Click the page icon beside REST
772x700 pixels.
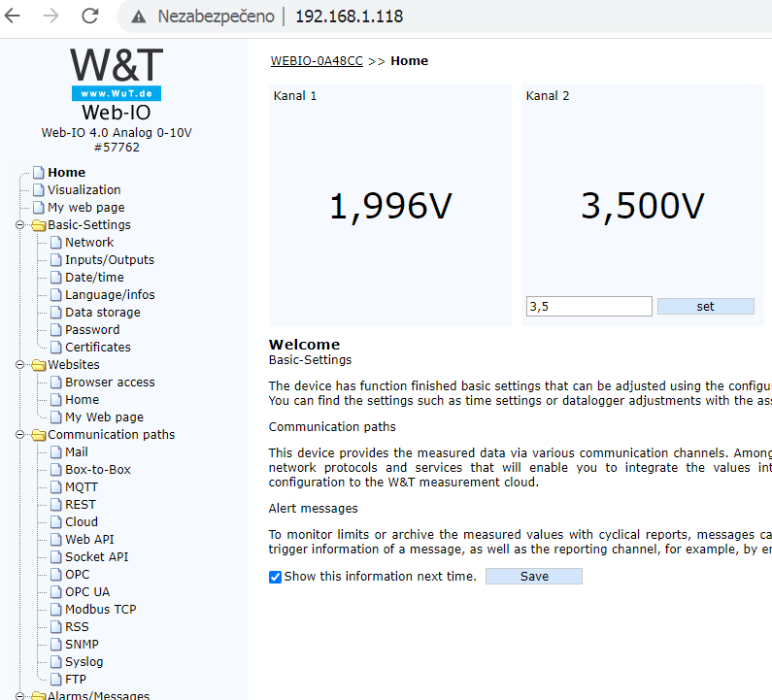pyautogui.click(x=56, y=505)
